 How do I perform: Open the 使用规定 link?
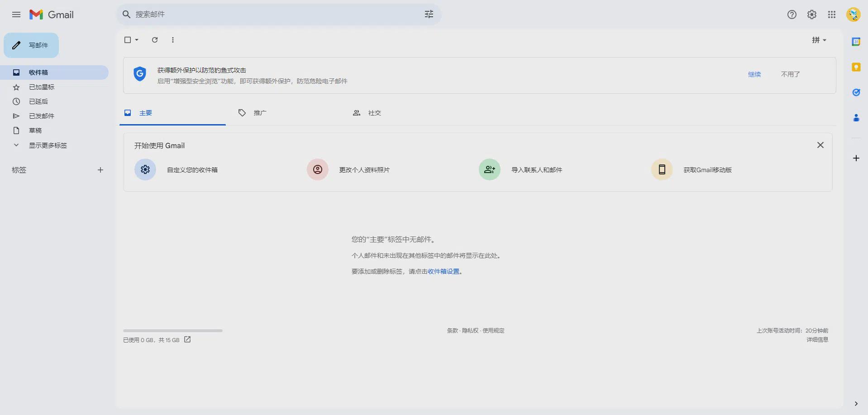pos(493,331)
